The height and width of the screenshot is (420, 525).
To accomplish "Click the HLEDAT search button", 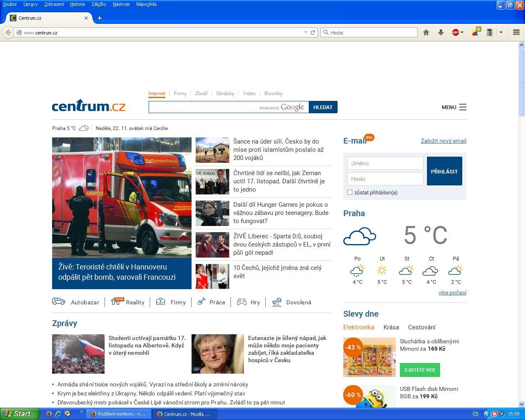I will pyautogui.click(x=323, y=107).
